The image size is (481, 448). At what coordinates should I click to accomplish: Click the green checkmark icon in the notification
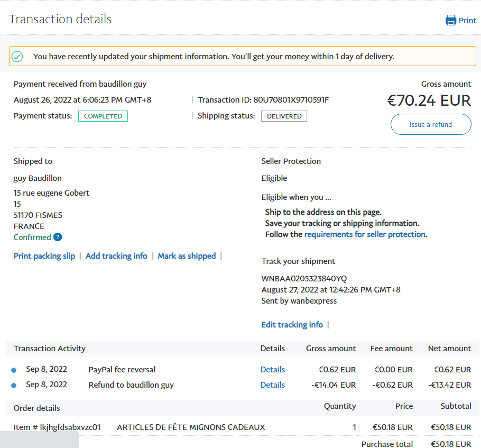(17, 56)
